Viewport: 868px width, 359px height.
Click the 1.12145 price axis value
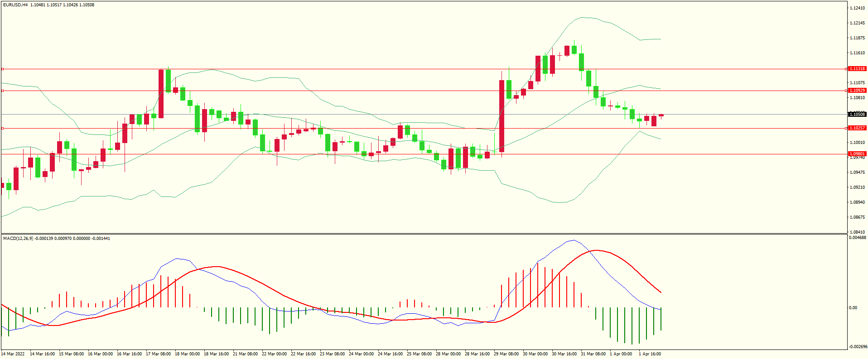click(858, 23)
